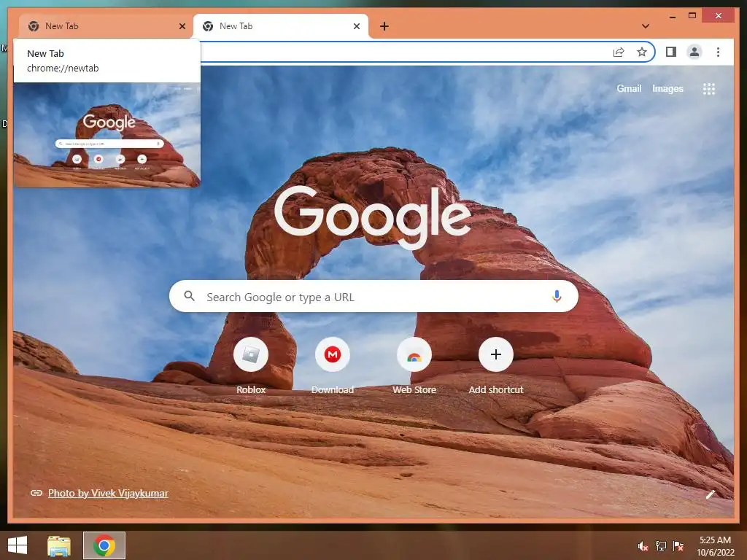Image resolution: width=747 pixels, height=560 pixels.
Task: Open the Windows Start button
Action: click(18, 545)
